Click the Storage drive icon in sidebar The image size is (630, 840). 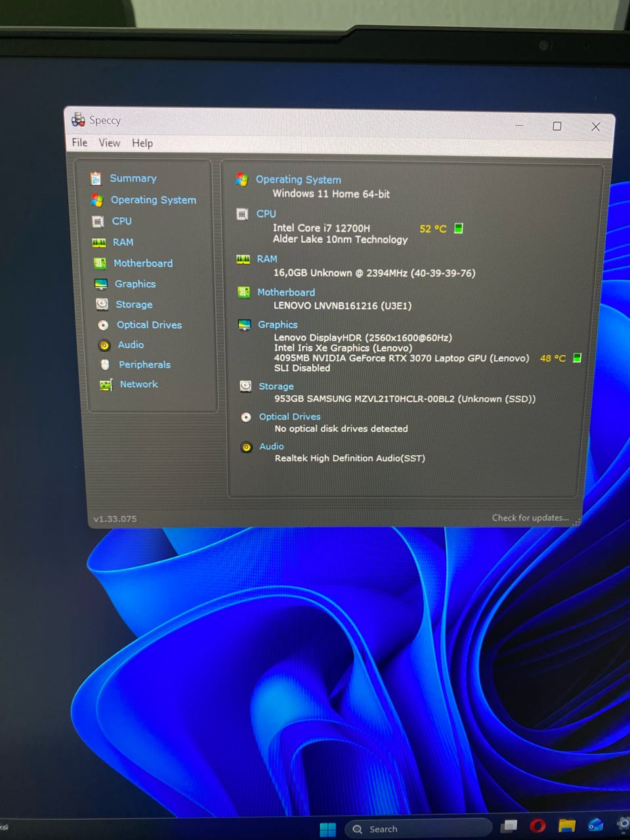(102, 304)
